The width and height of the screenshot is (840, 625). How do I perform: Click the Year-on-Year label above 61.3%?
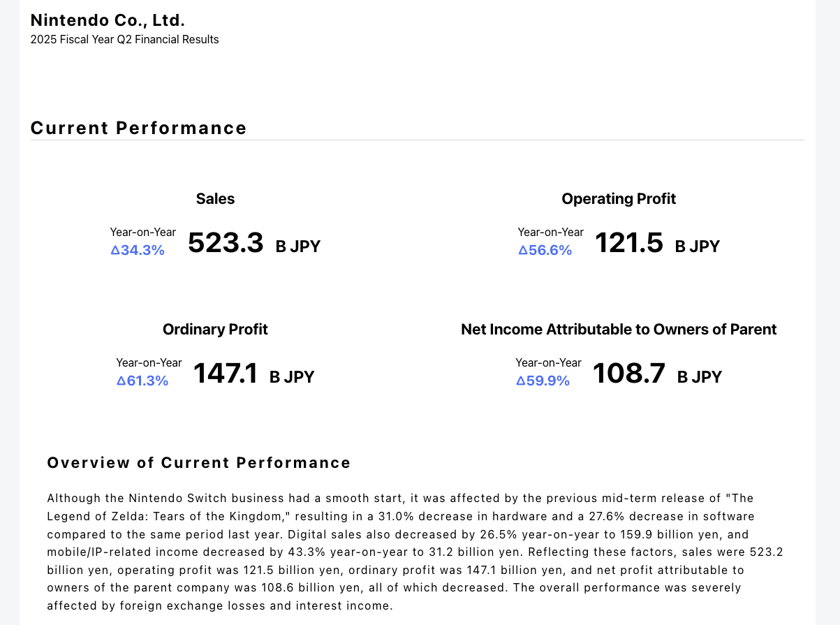(149, 362)
